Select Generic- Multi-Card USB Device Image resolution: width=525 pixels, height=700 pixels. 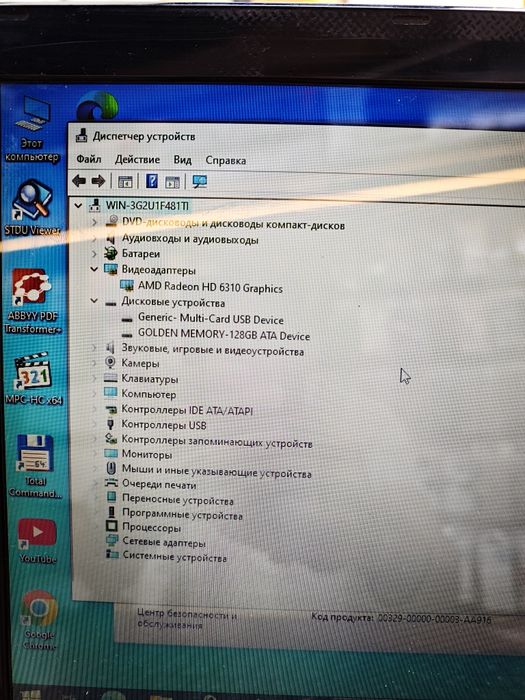pos(211,319)
